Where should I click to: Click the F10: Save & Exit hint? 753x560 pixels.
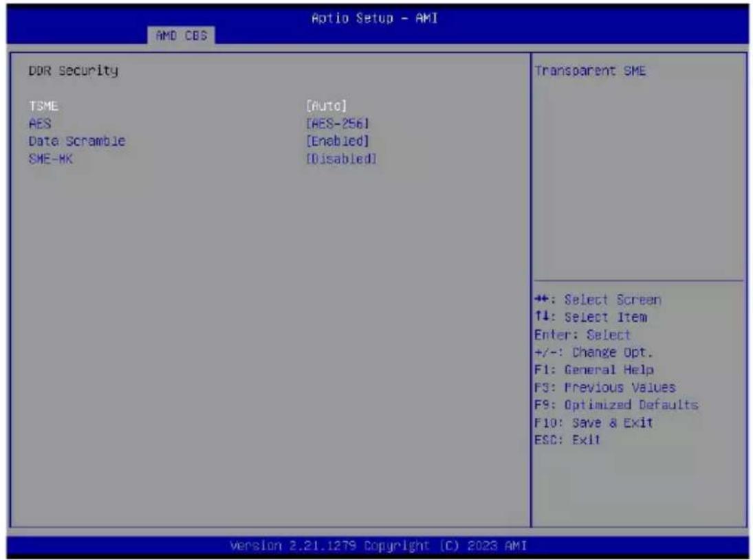coord(593,423)
